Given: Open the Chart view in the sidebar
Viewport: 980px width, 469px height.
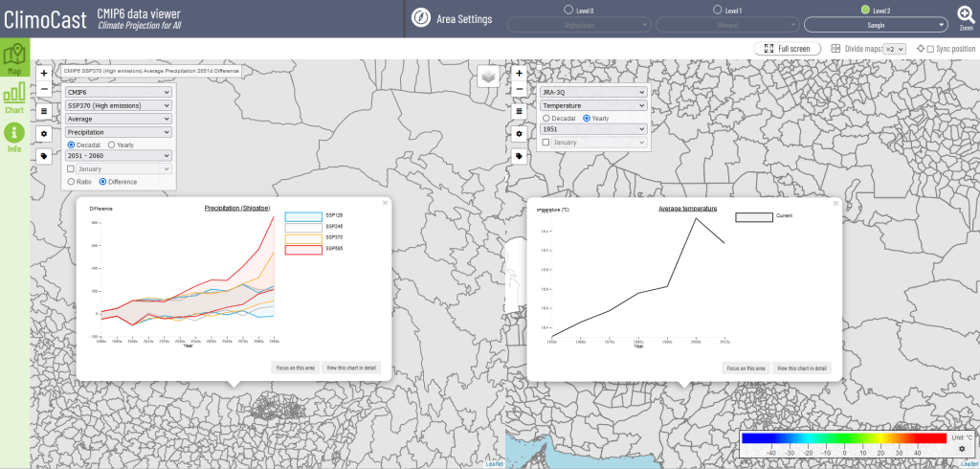Looking at the screenshot, I should click(x=14, y=98).
